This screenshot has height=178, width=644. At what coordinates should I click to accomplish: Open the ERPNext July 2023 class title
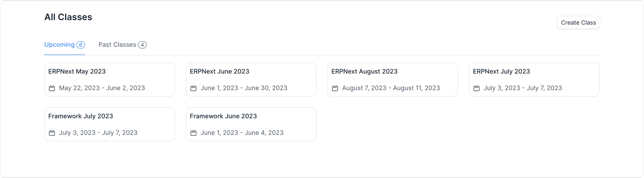(x=501, y=71)
